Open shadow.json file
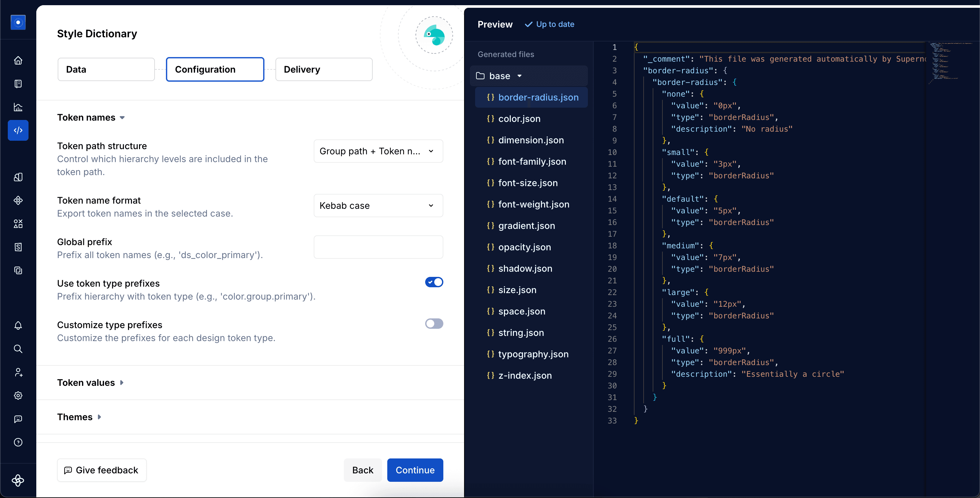 pos(531,268)
